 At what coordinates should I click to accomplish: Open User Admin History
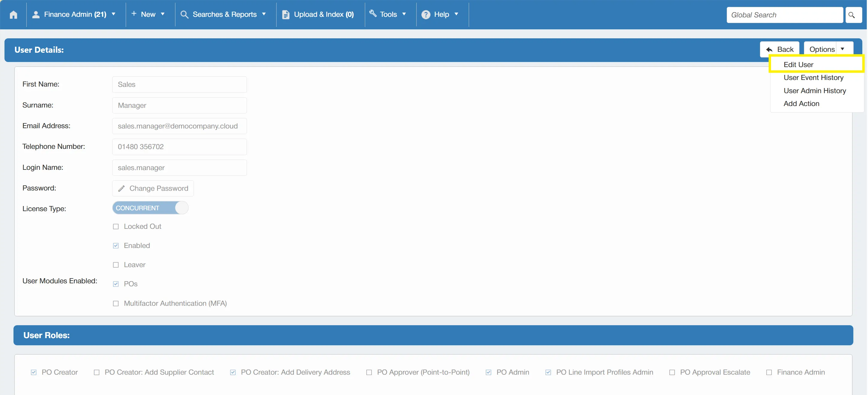coord(815,91)
